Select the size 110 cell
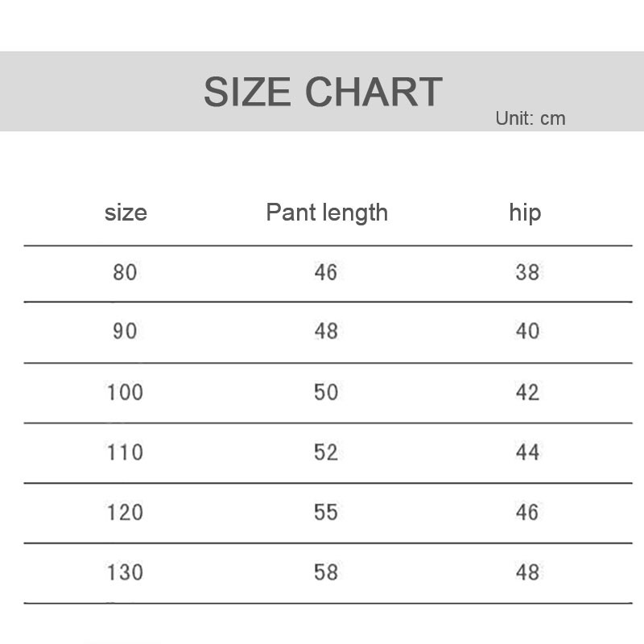Screen dimensions: 644x644 pos(126,452)
